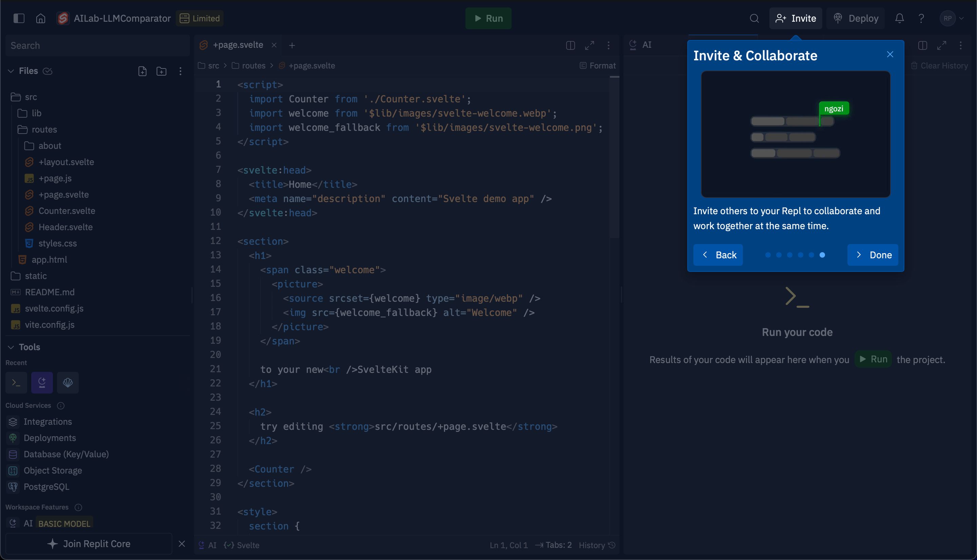Image resolution: width=977 pixels, height=560 pixels.
Task: Go to the Replit home icon
Action: (x=40, y=18)
